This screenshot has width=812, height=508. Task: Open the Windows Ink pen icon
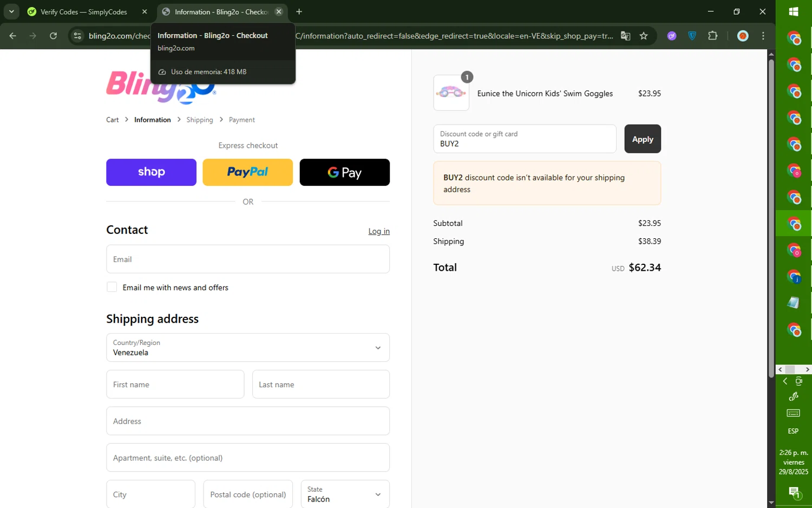click(x=794, y=396)
